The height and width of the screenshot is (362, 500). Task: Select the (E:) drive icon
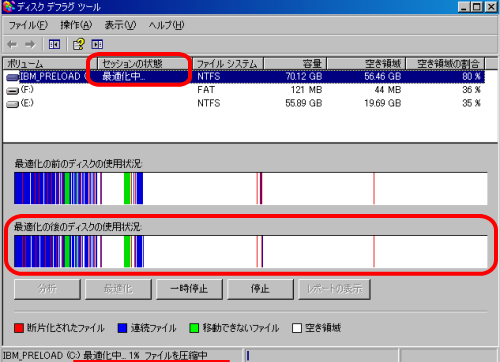[x=13, y=104]
